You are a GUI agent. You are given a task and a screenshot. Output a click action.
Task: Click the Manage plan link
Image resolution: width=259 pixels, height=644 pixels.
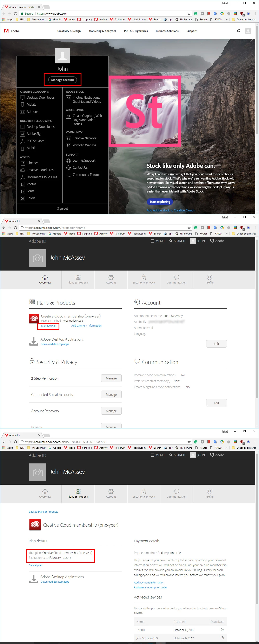(x=49, y=325)
